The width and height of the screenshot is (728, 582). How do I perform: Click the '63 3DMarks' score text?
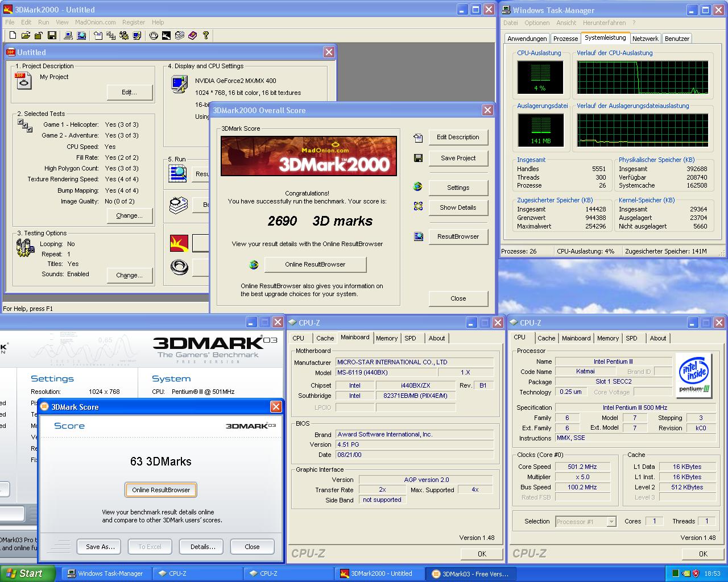161,462
